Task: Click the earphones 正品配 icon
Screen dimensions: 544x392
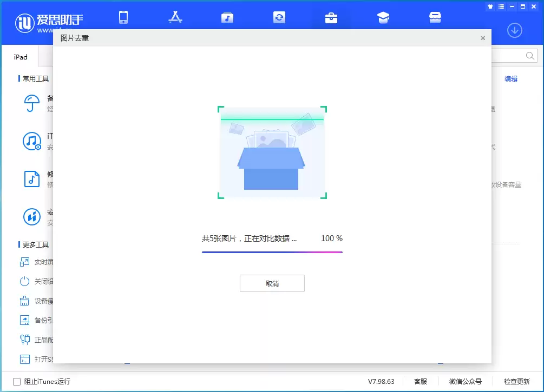Action: click(25, 340)
